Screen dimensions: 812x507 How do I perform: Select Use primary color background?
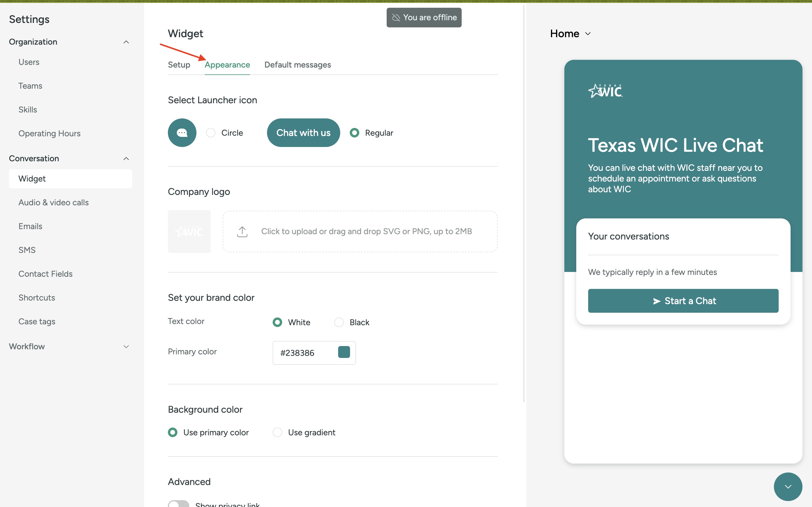tap(172, 432)
